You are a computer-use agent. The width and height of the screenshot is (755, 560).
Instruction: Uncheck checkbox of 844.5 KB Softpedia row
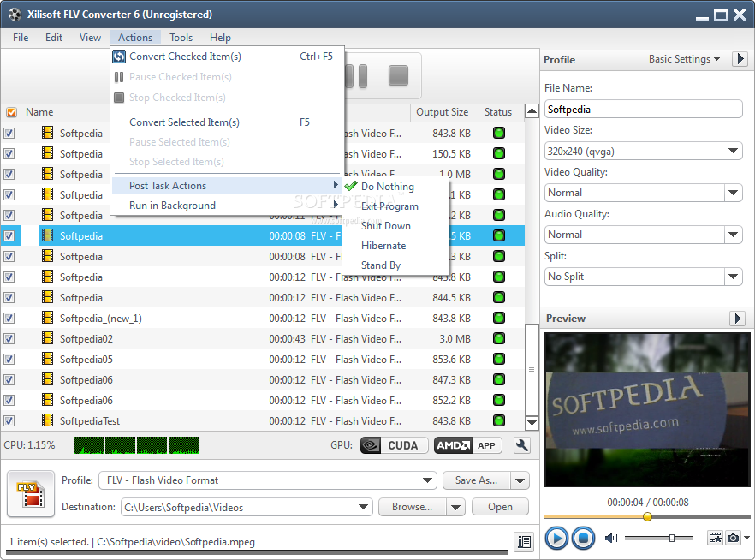click(9, 298)
